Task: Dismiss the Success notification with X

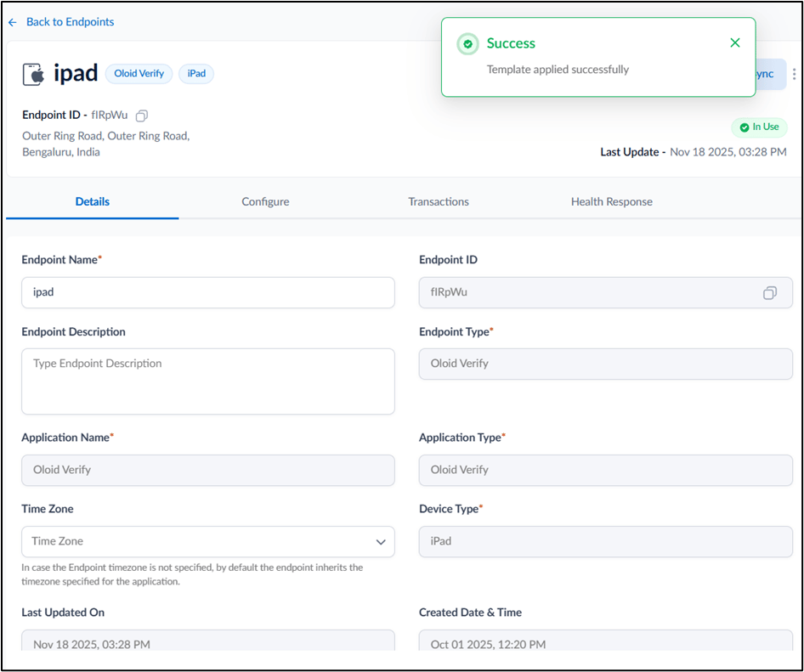Action: click(735, 42)
